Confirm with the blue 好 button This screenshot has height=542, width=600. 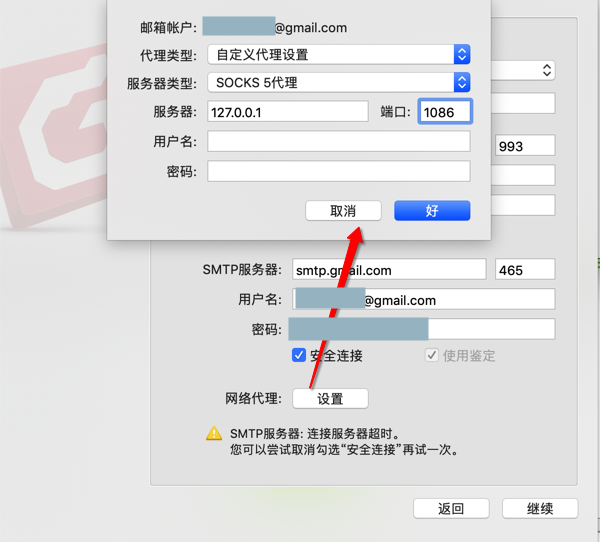click(432, 211)
